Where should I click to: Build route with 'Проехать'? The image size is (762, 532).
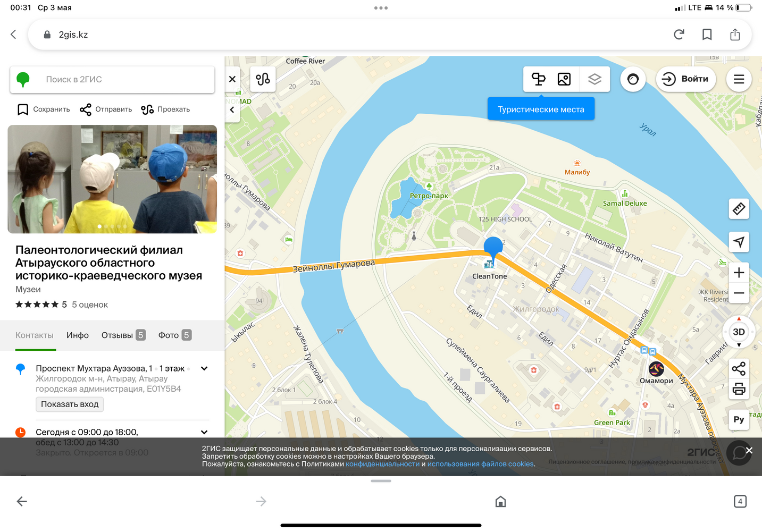pyautogui.click(x=165, y=109)
